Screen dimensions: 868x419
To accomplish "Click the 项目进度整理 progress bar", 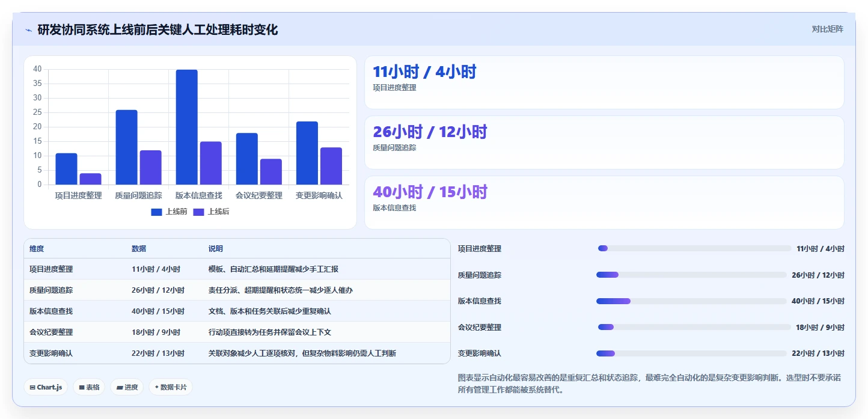I will point(694,248).
